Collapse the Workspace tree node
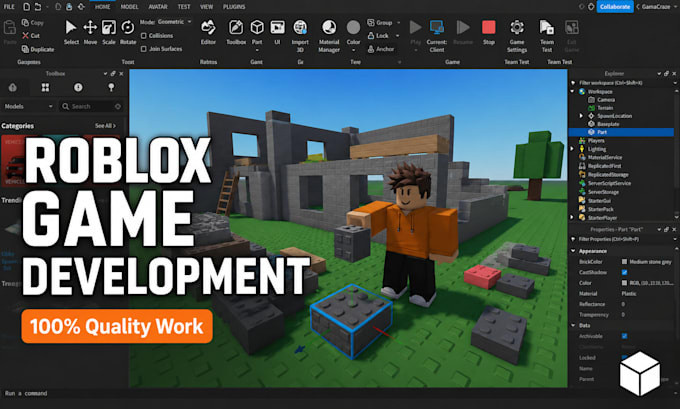 pyautogui.click(x=572, y=92)
